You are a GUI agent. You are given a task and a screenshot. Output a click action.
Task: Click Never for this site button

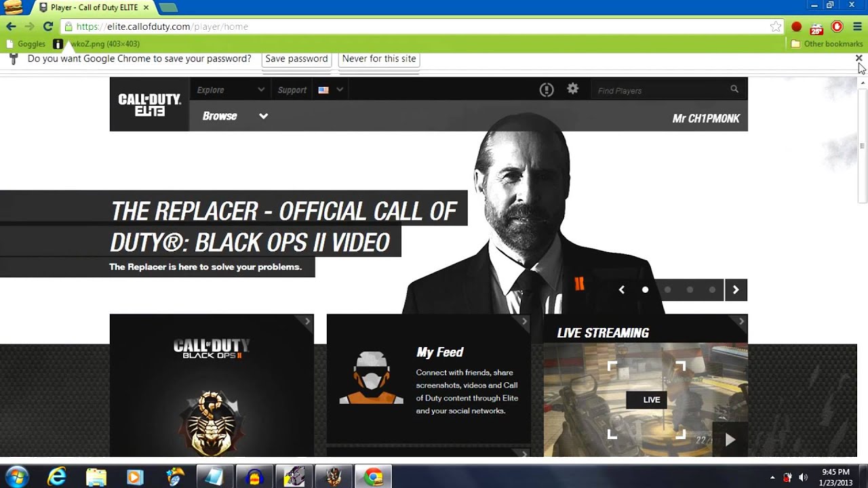tap(379, 59)
